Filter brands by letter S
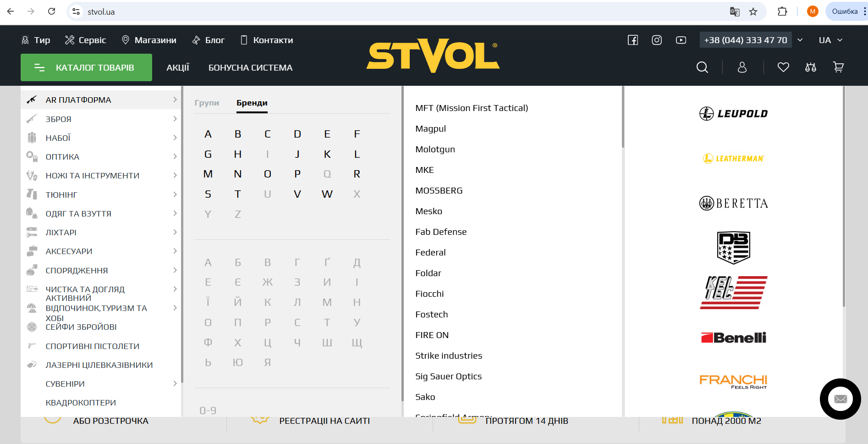Image resolution: width=868 pixels, height=444 pixels. point(208,194)
